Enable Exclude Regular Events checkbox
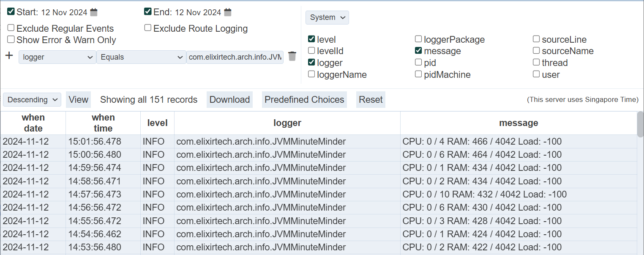Image resolution: width=644 pixels, height=255 pixels. [11, 28]
